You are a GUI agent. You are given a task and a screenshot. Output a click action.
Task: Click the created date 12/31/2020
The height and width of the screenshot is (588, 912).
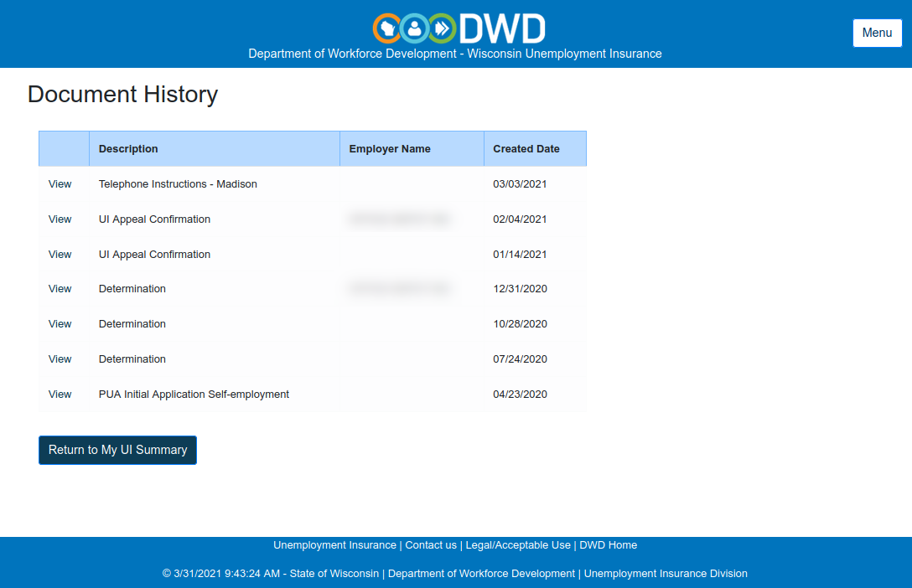[520, 289]
